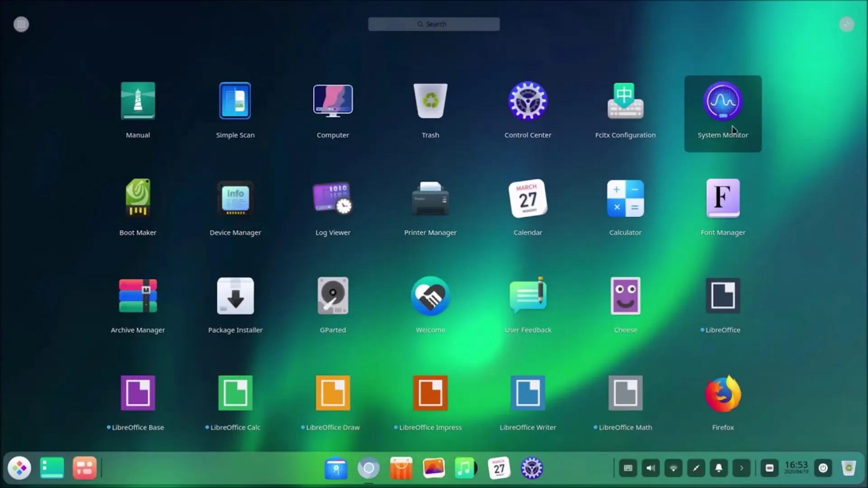Image resolution: width=868 pixels, height=488 pixels.
Task: Toggle fullscreen launcher mode at top right
Action: click(x=846, y=24)
